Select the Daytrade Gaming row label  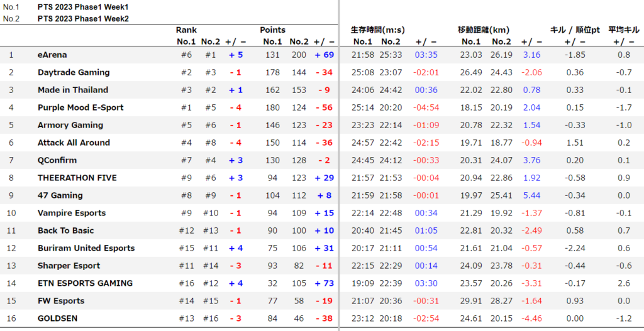(74, 72)
